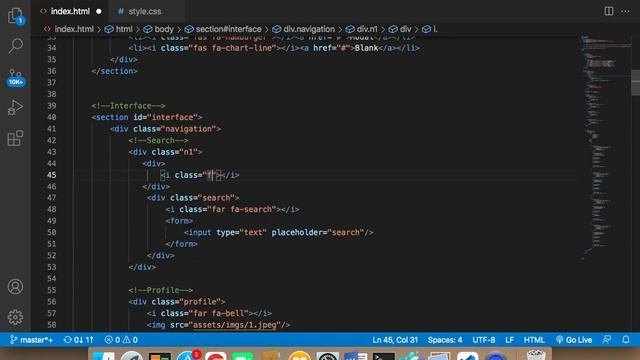Image resolution: width=640 pixels, height=360 pixels.
Task: Click the minimap code overview
Action: coord(605,147)
